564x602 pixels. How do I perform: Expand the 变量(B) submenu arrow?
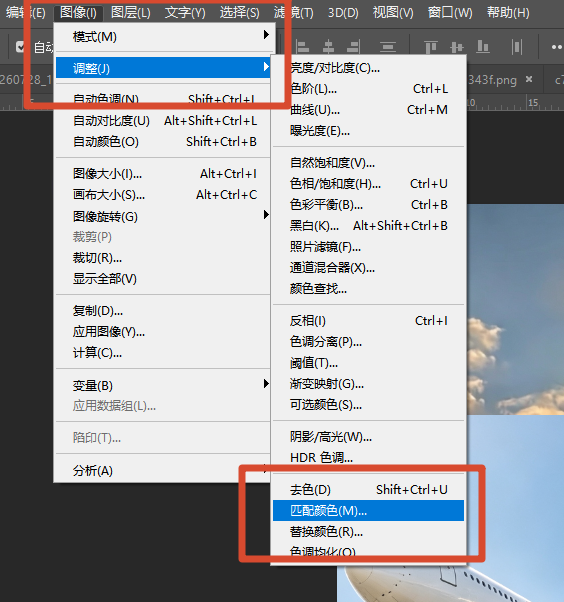(266, 383)
